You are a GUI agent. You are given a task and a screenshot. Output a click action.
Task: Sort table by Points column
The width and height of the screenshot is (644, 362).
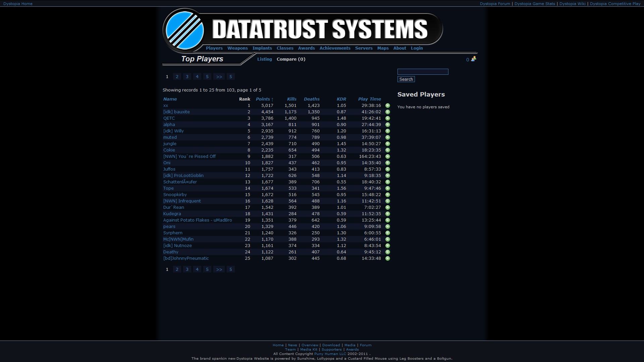tap(263, 99)
